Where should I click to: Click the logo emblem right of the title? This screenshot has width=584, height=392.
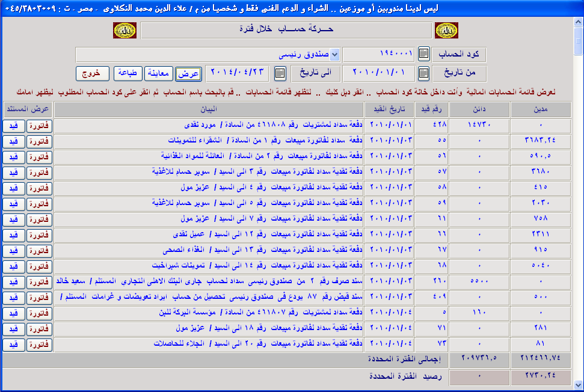(446, 30)
